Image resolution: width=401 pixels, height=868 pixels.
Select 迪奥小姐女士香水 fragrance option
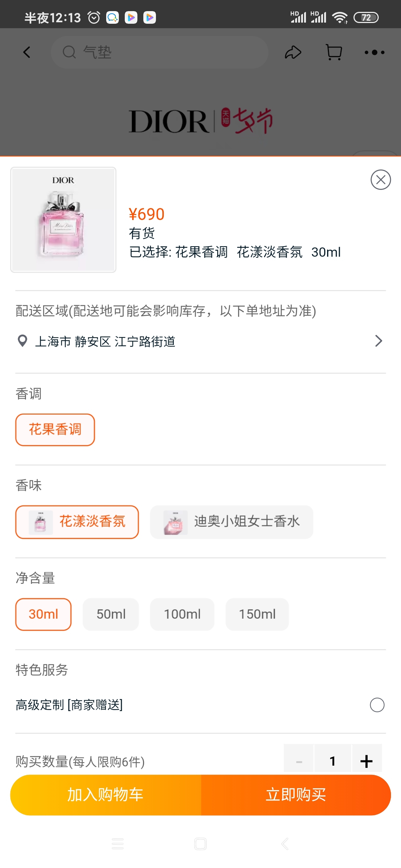point(231,522)
